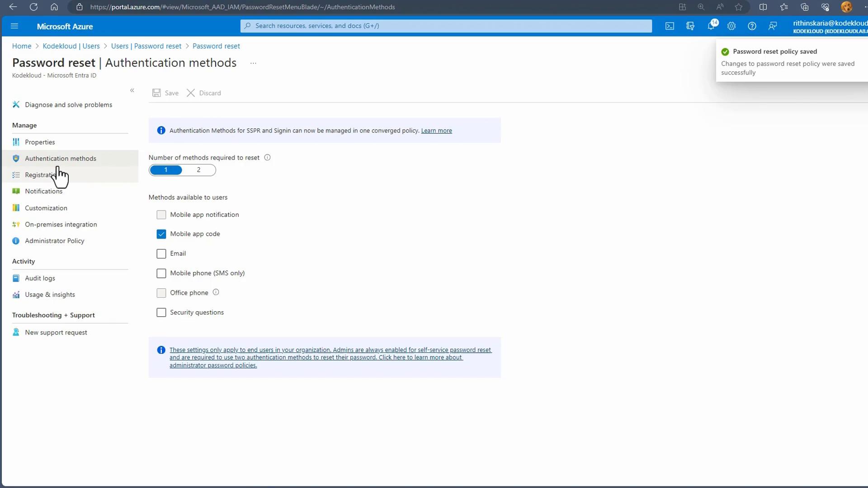
Task: Go to Users | Password reset breadcrumb
Action: pyautogui.click(x=146, y=46)
